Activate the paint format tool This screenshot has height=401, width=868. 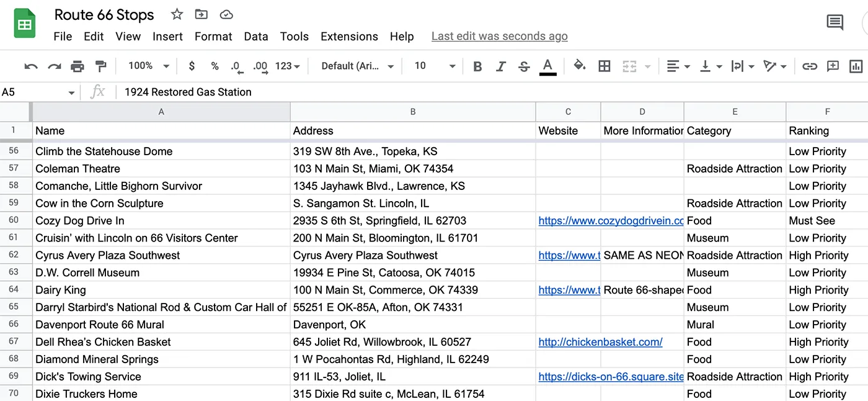pos(100,66)
